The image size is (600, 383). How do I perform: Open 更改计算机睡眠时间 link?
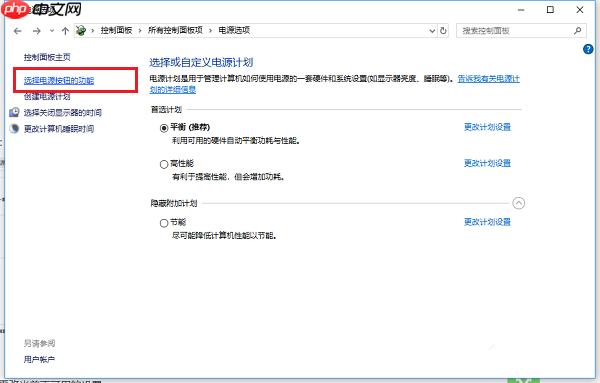[59, 129]
